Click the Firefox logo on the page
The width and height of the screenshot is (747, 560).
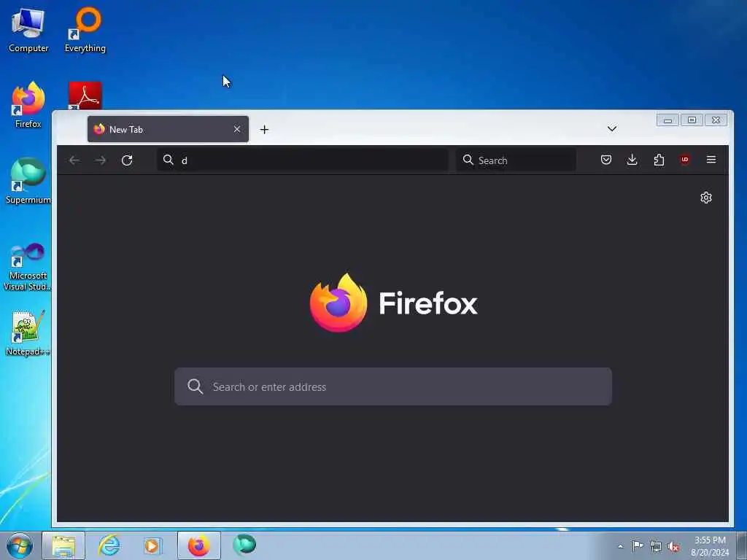393,303
